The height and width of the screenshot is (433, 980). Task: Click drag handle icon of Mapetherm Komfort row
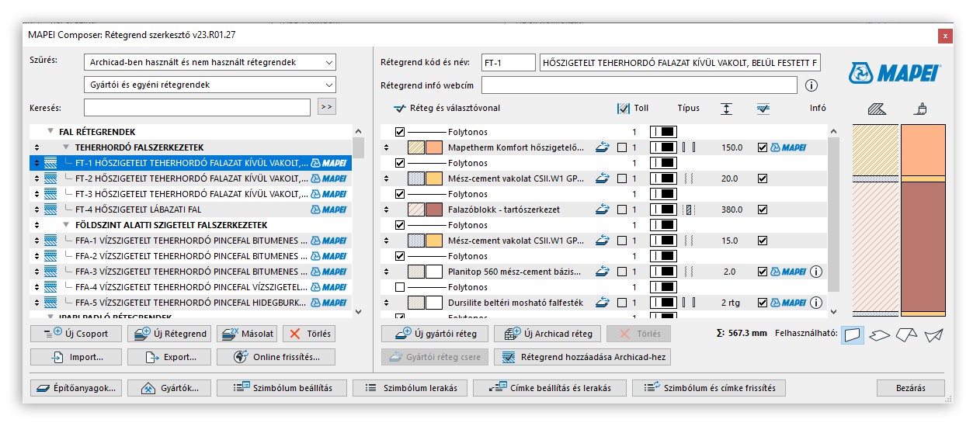(386, 147)
